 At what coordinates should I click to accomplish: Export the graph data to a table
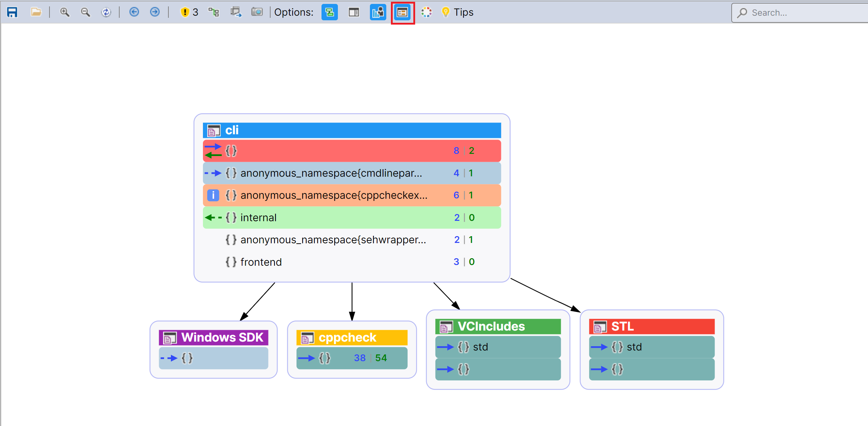coord(236,12)
